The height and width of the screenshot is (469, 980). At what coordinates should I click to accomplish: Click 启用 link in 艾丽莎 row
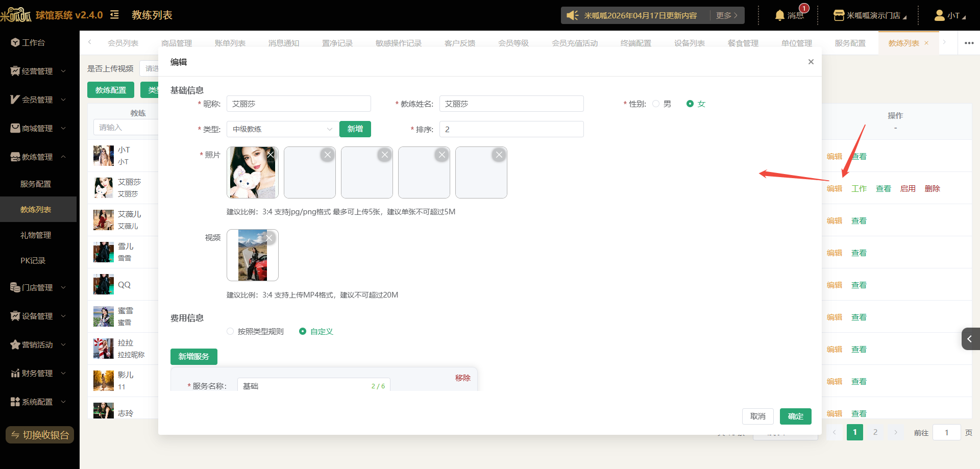[908, 188]
